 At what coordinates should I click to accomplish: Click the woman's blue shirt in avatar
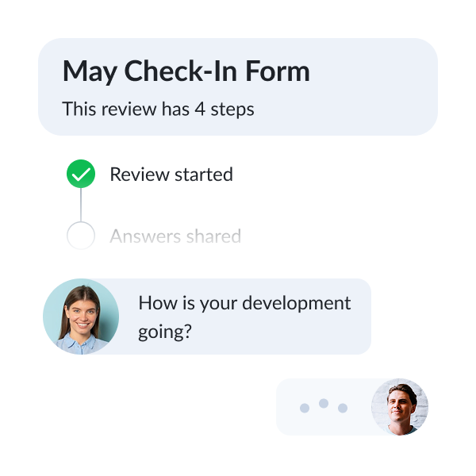pyautogui.click(x=79, y=344)
